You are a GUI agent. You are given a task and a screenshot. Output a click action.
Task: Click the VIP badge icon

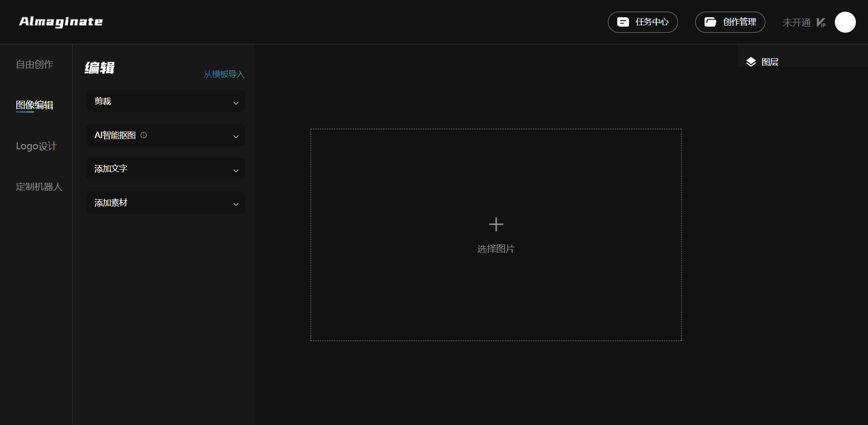[x=820, y=22]
